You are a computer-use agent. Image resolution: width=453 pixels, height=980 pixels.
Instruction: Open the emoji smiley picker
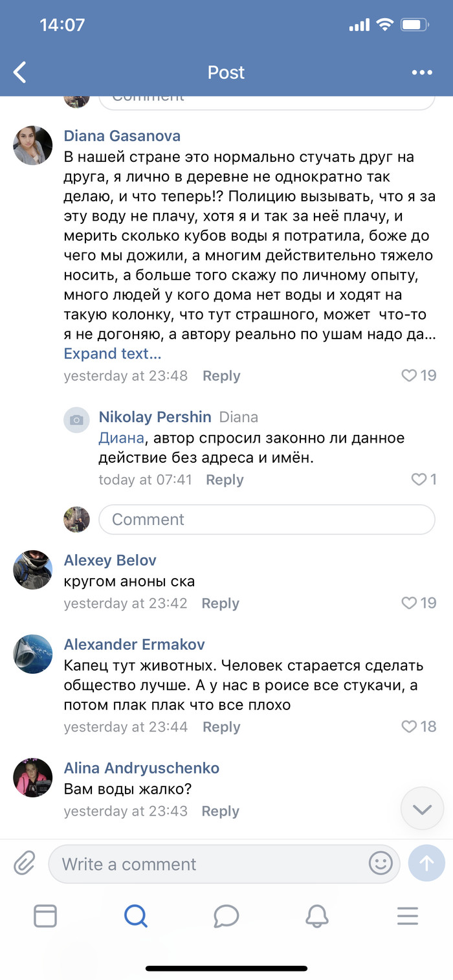click(381, 863)
